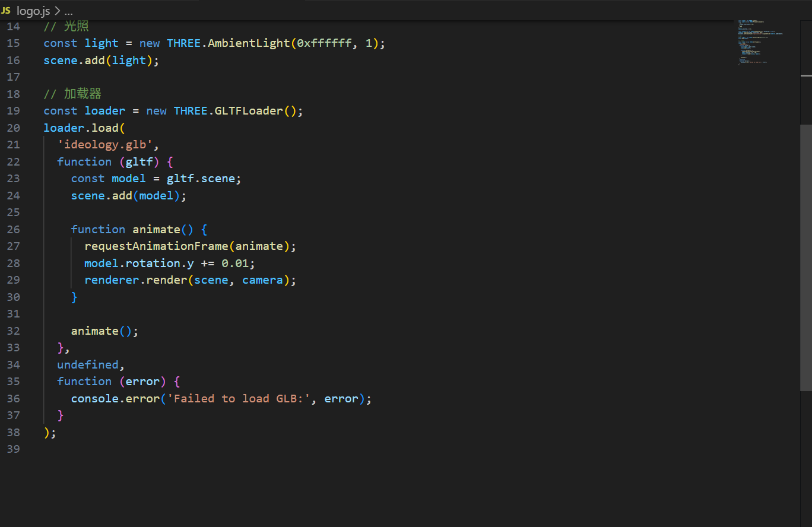Image resolution: width=812 pixels, height=527 pixels.
Task: Click the vertical editor scrollbar thumb
Action: click(805, 257)
